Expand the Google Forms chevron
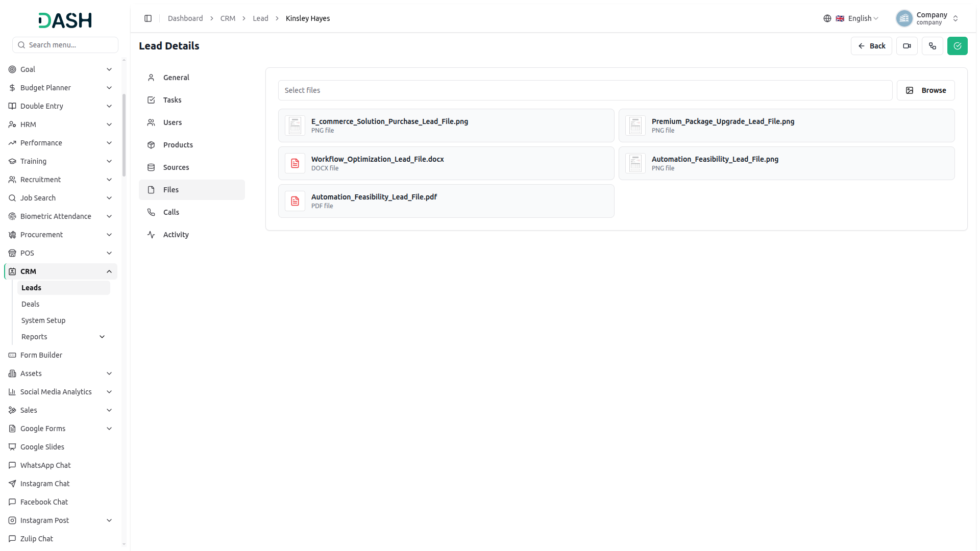The width and height of the screenshot is (980, 551). pos(109,429)
